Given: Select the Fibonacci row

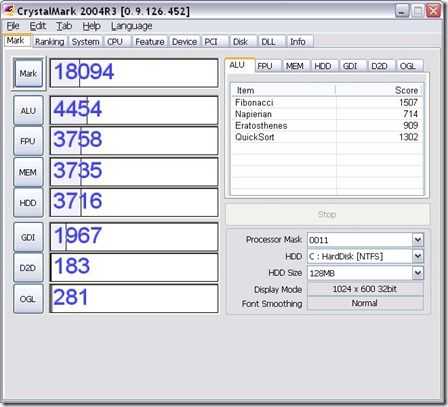Looking at the screenshot, I should [327, 102].
